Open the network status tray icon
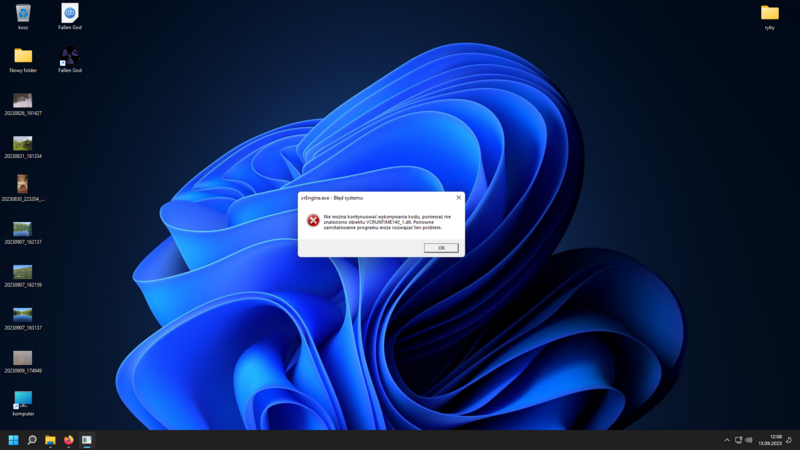 pos(738,440)
